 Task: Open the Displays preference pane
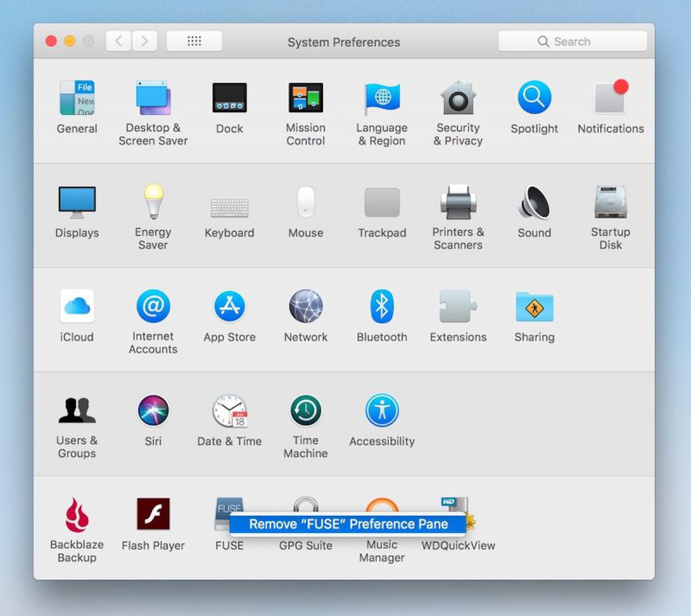(77, 203)
